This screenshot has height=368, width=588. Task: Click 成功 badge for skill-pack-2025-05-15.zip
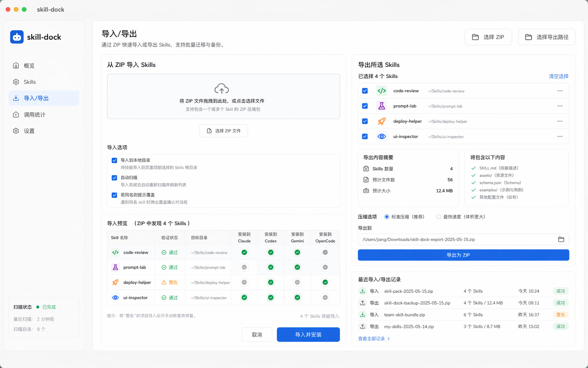(x=561, y=291)
